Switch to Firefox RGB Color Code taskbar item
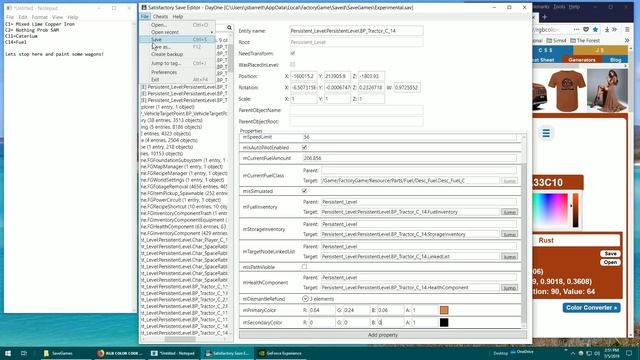The width and height of the screenshot is (640, 360). click(x=120, y=353)
